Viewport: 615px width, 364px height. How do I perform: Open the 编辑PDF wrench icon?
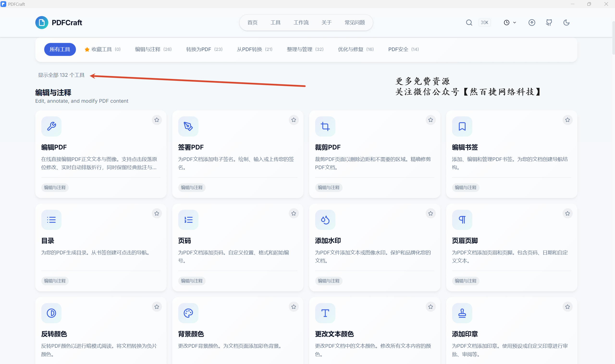click(51, 126)
